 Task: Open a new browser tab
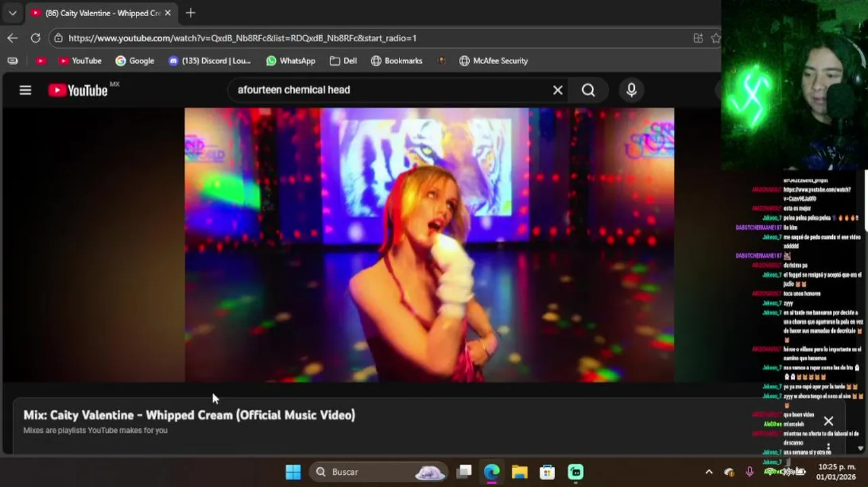pos(191,13)
